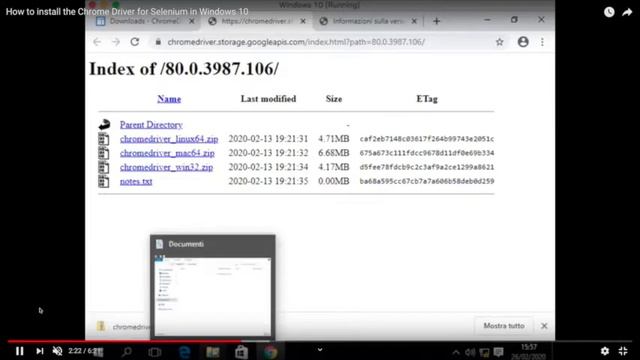Go back in the Chrome browser
The image size is (640, 360).
pos(97,42)
